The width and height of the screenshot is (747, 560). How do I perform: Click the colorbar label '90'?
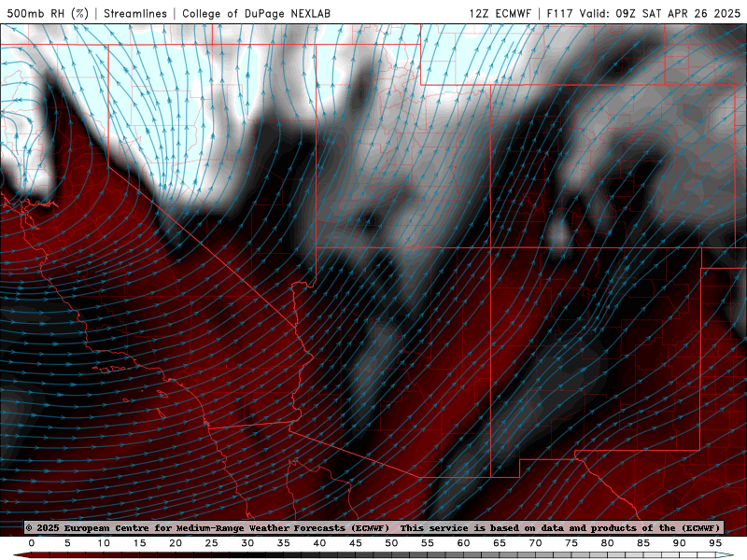coord(679,543)
